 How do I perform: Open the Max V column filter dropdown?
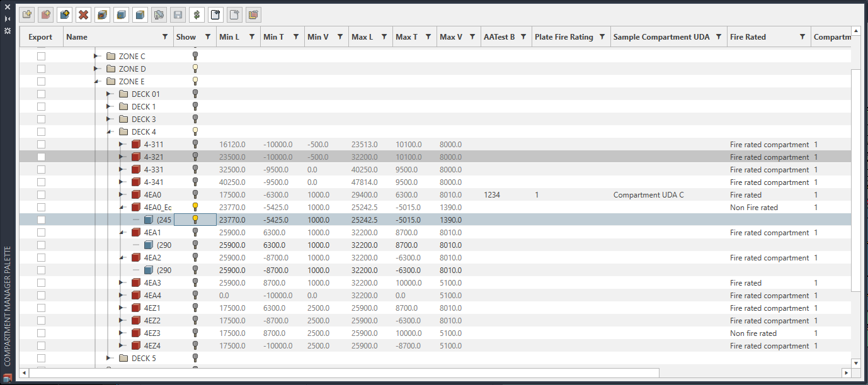pyautogui.click(x=472, y=37)
